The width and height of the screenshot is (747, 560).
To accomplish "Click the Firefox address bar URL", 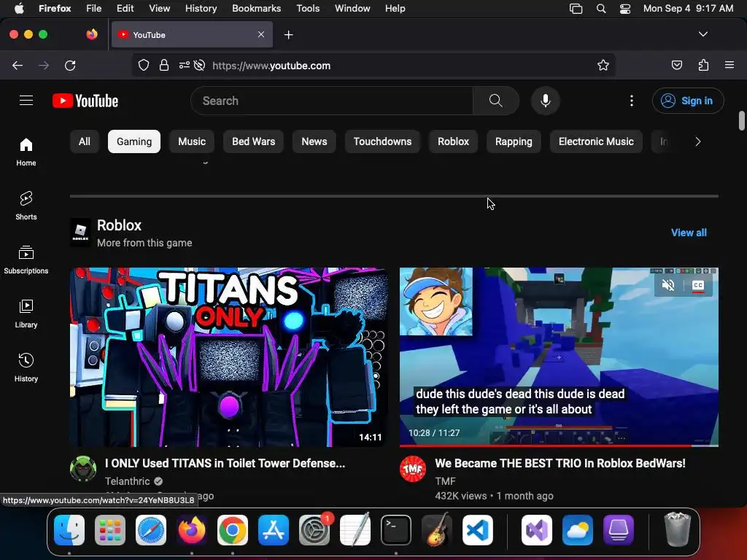I will coord(271,66).
